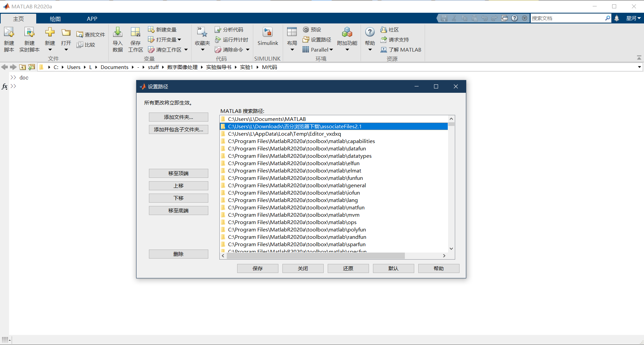
Task: Click Analyze Code (分析代码)
Action: 229,30
